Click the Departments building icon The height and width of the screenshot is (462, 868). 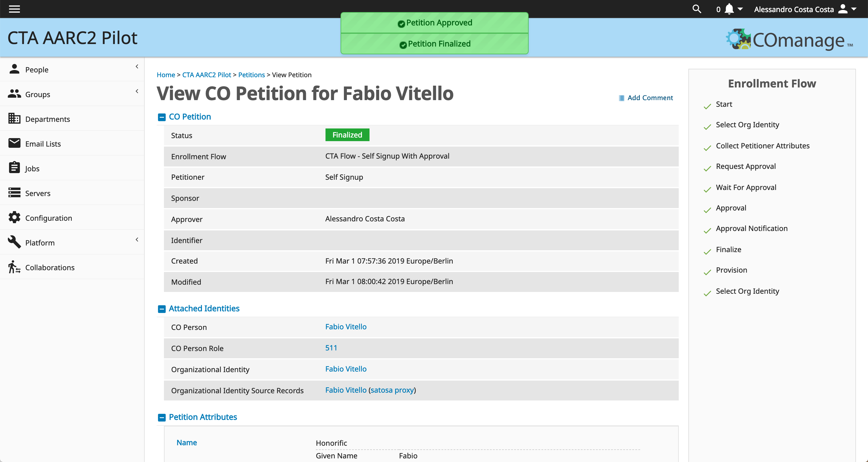tap(14, 119)
